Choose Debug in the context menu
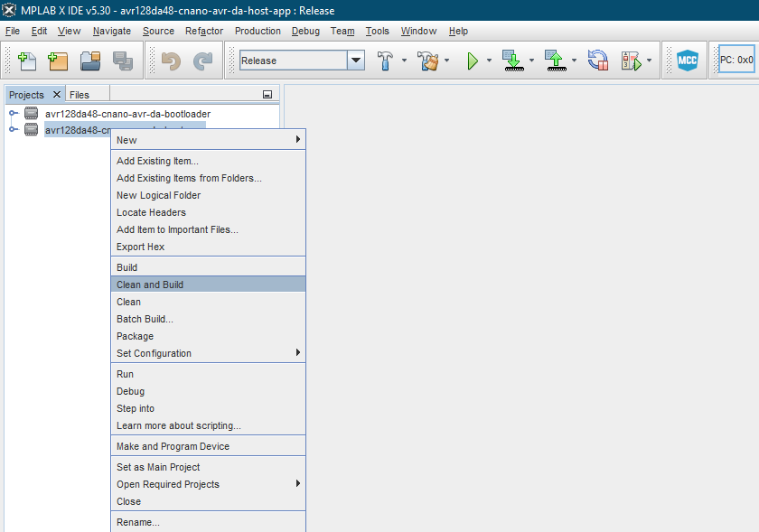 tap(209, 391)
